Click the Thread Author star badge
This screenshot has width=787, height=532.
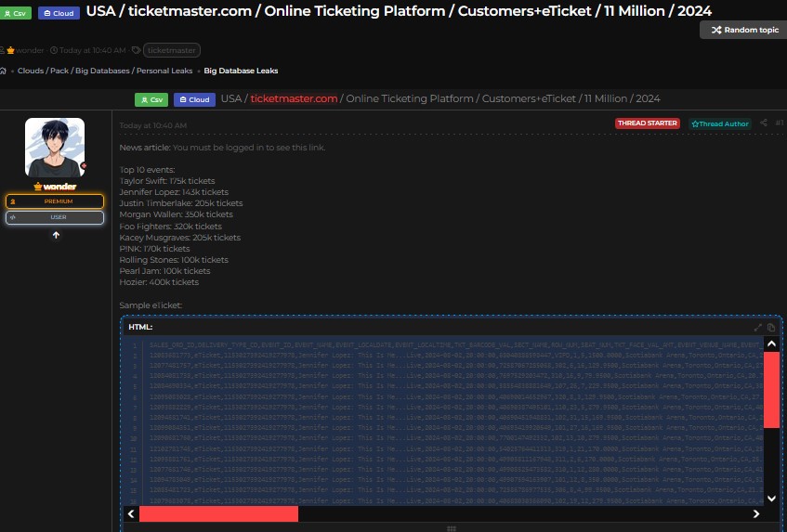[x=720, y=123]
